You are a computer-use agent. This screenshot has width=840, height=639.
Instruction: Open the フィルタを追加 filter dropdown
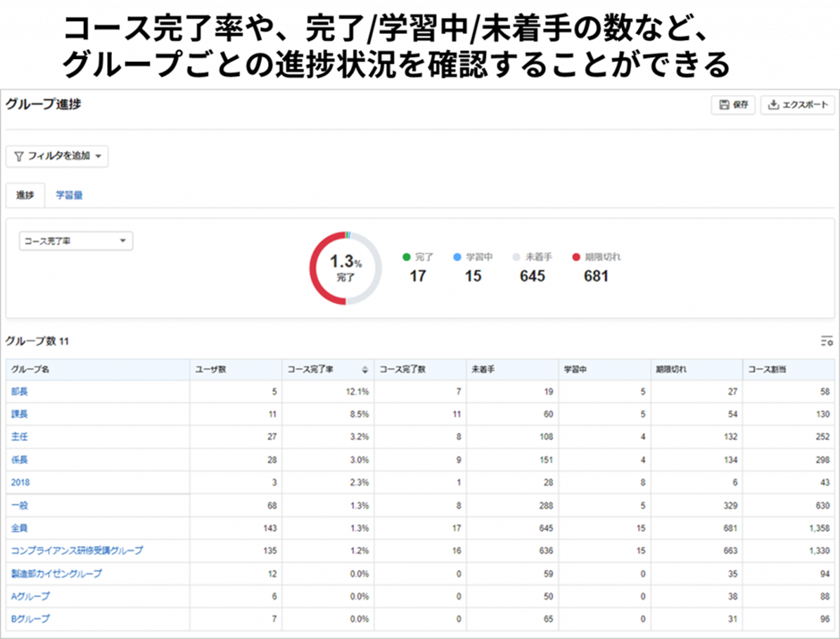tap(57, 156)
